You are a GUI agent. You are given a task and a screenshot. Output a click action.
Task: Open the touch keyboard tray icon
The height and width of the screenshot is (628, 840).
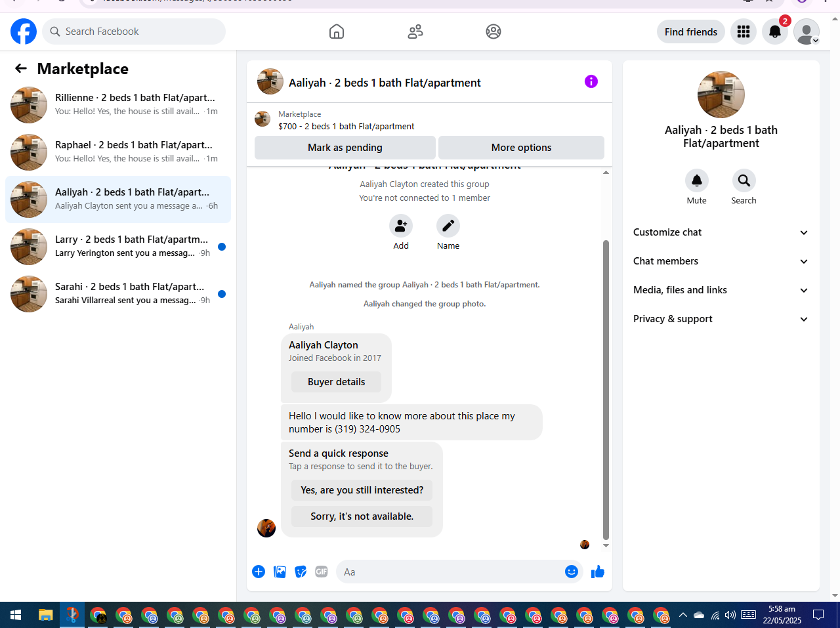coord(748,615)
